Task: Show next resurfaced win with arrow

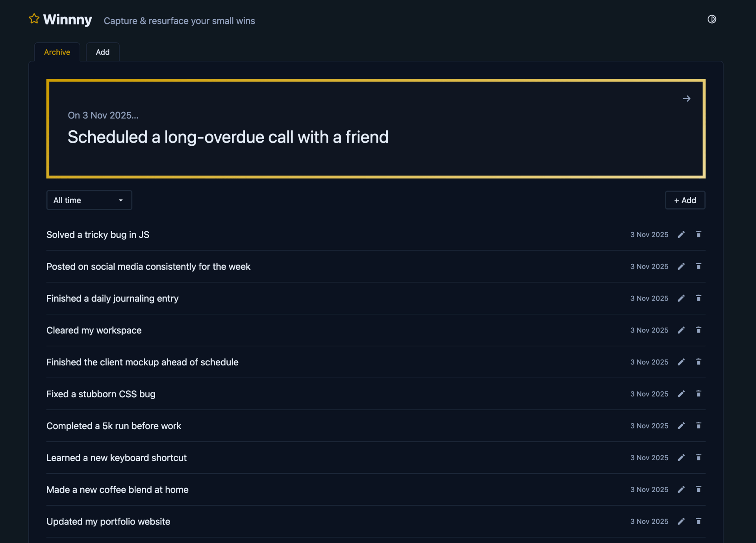Action: pos(686,99)
